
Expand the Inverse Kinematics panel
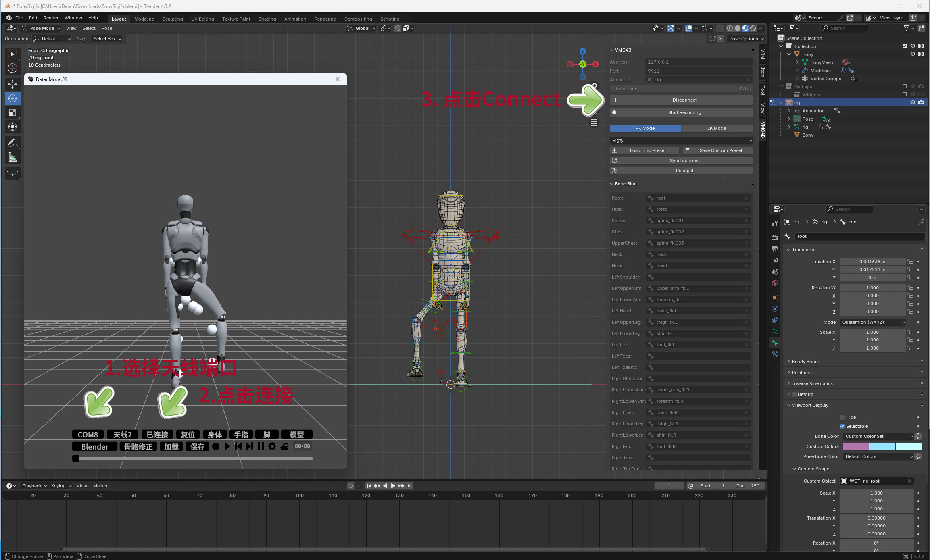[812, 383]
